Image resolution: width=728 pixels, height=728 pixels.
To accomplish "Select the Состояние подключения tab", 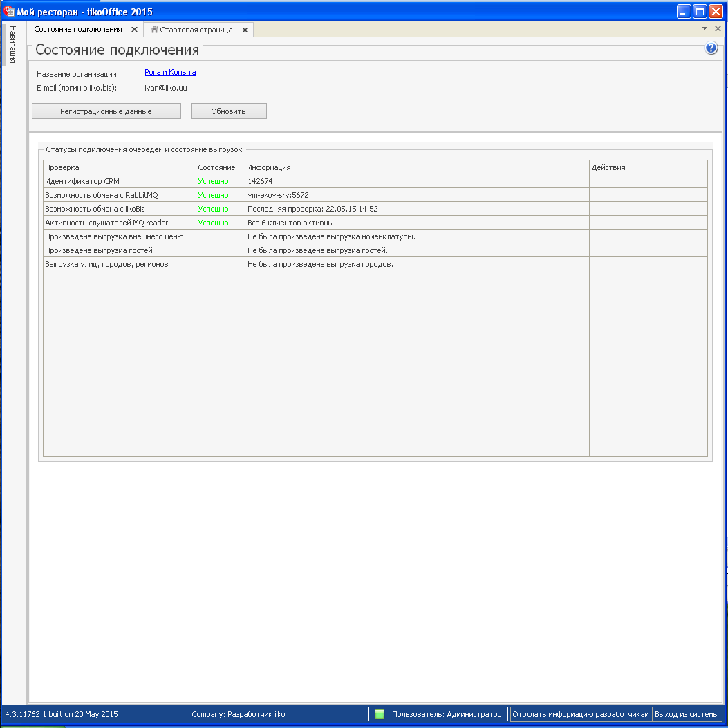I will tap(77, 30).
